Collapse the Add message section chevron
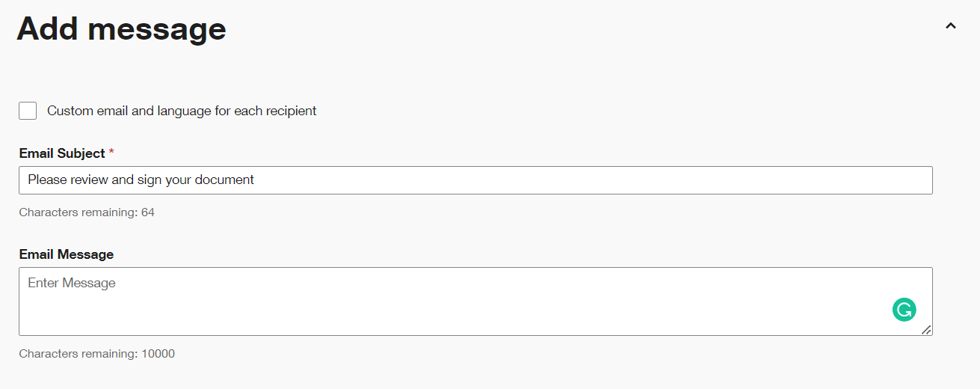The image size is (980, 389). 951,26
